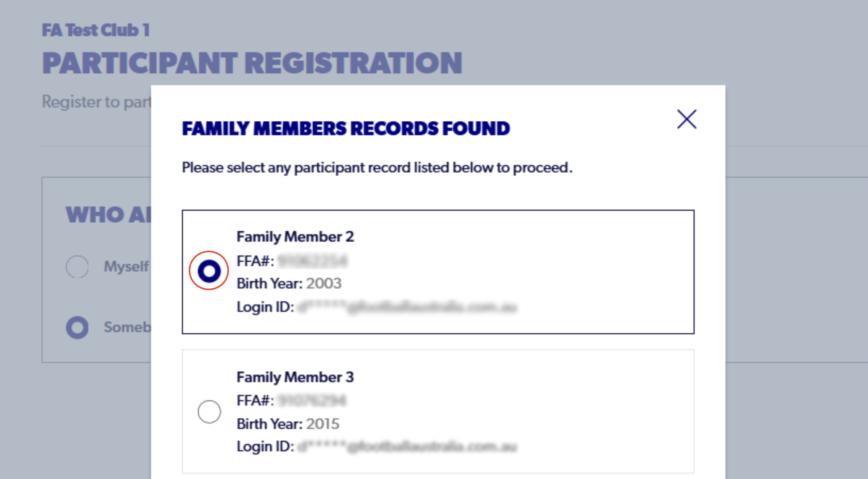The width and height of the screenshot is (868, 479).
Task: Select the Family Member 3 radio button
Action: 209,412
